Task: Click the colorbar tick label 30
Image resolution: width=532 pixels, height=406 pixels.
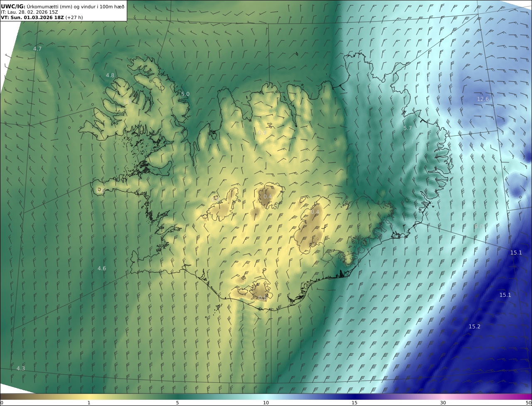Action: pos(443,403)
